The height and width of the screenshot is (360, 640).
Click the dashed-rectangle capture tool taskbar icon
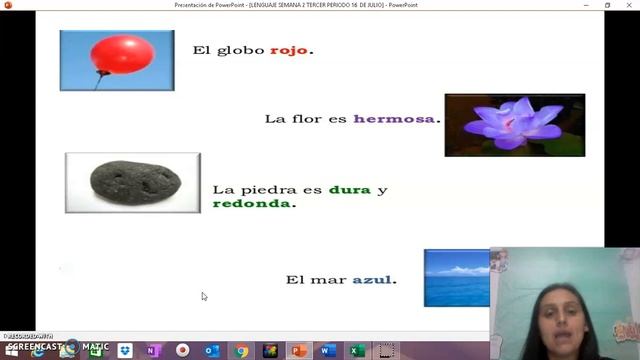pyautogui.click(x=386, y=351)
